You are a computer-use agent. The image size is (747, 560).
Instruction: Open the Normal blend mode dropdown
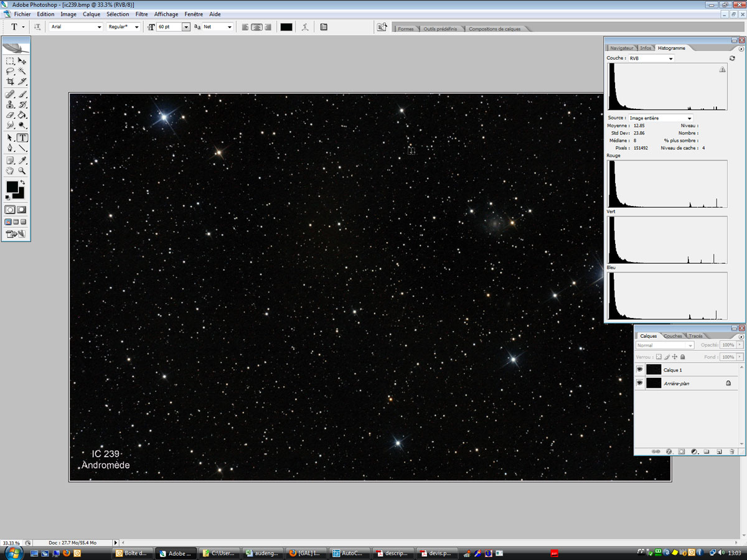click(x=665, y=345)
